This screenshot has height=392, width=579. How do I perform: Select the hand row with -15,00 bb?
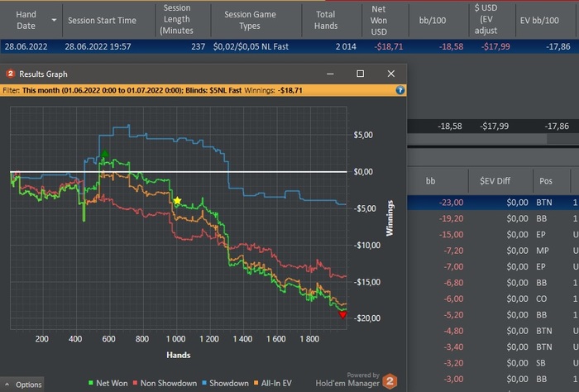(493, 234)
